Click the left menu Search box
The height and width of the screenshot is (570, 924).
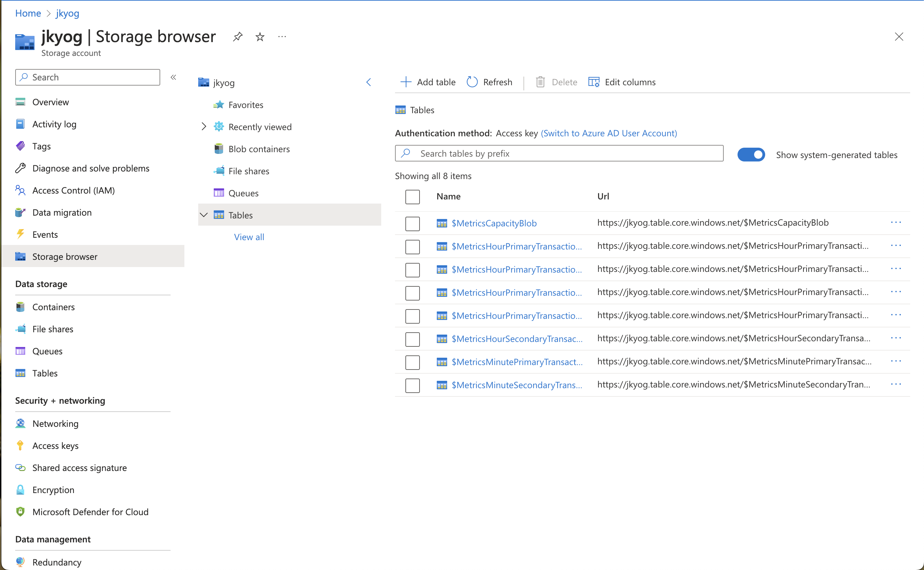pyautogui.click(x=87, y=77)
